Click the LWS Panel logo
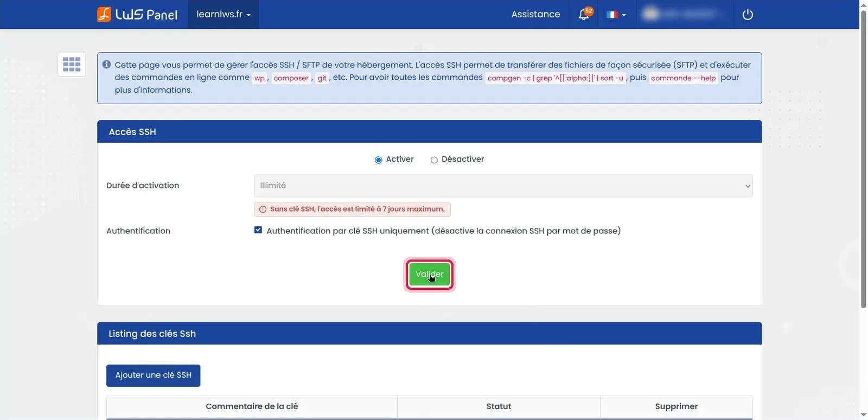The image size is (868, 420). coord(137,14)
